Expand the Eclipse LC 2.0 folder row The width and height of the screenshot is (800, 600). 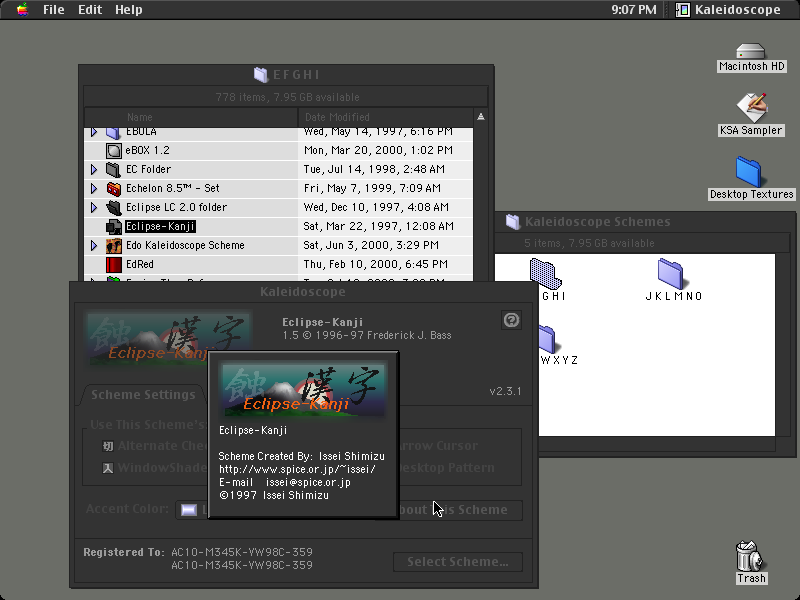click(x=94, y=207)
